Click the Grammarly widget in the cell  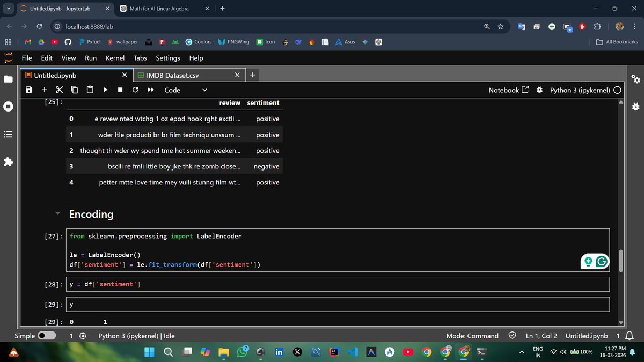(x=595, y=261)
